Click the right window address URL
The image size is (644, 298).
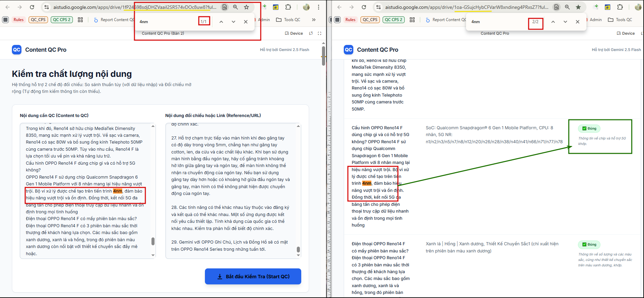pos(467,7)
